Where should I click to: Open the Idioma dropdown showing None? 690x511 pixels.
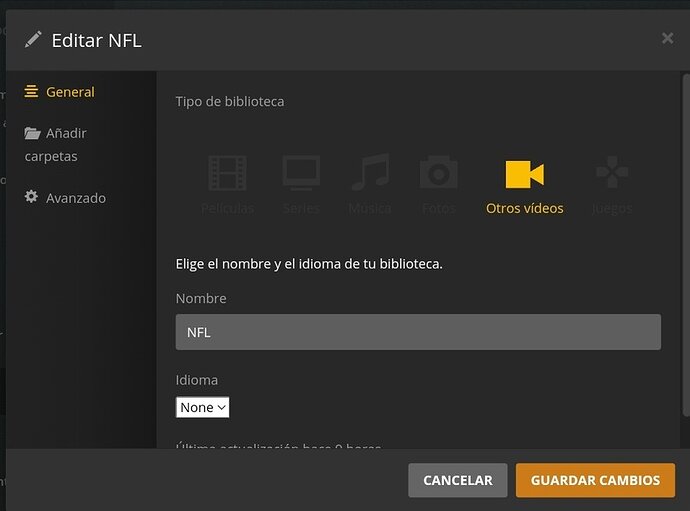(202, 407)
